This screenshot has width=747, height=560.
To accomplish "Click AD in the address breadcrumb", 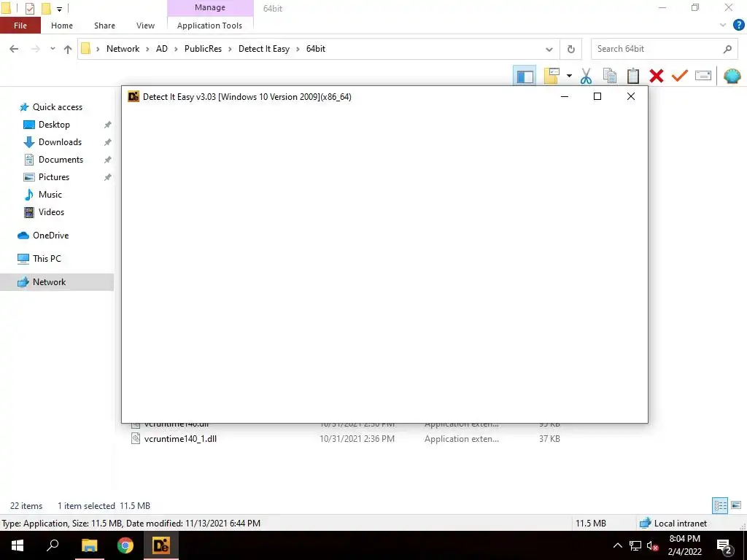I will 162,49.
